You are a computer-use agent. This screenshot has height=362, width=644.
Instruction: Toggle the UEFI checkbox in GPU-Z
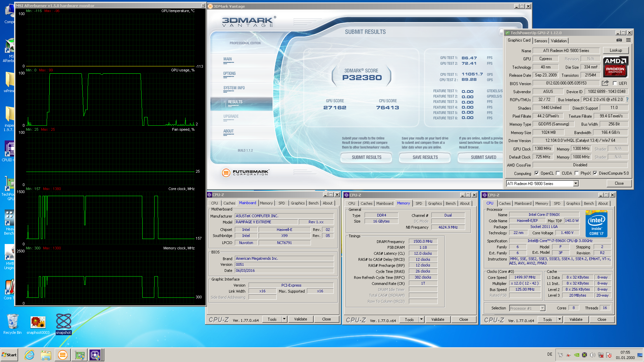[x=615, y=83]
